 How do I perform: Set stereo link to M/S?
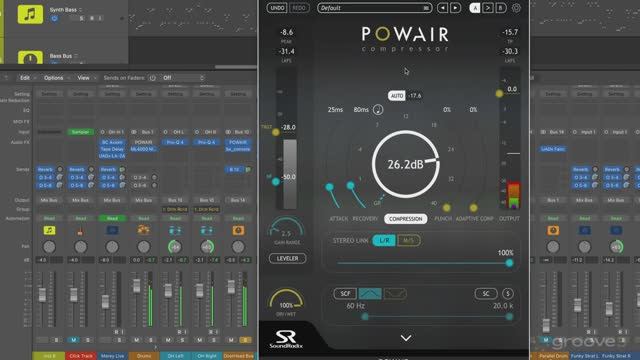(x=409, y=240)
